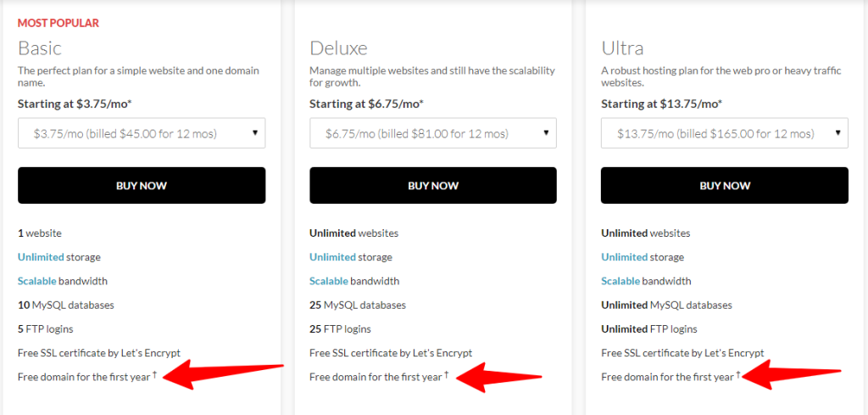Click the dagger footnote in Basic plan
This screenshot has width=868, height=415.
tap(154, 374)
